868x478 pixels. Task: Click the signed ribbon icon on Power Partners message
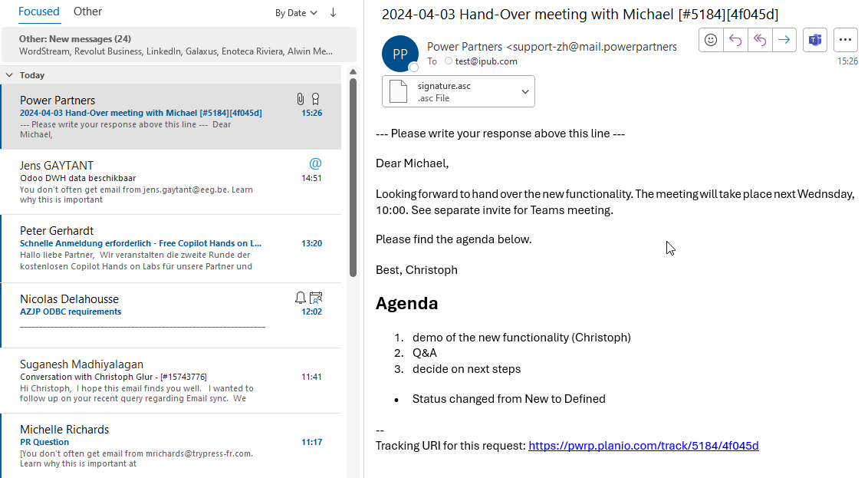(316, 99)
